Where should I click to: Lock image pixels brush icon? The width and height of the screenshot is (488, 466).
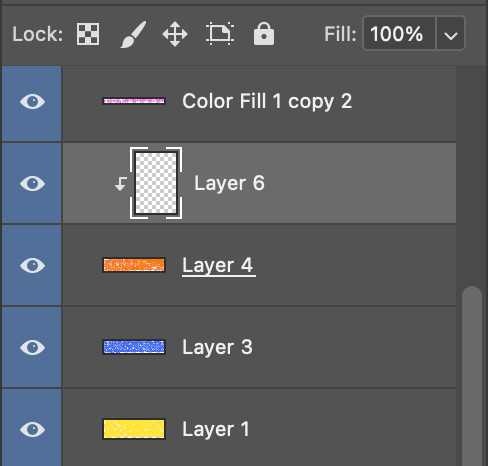pos(133,34)
